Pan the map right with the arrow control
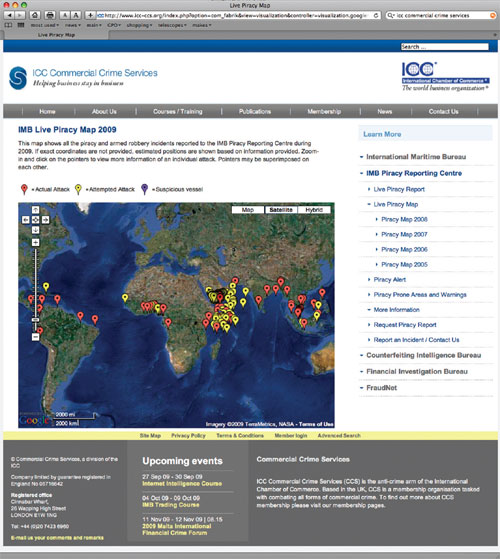Viewport: 500px width, 559px height. [45, 220]
